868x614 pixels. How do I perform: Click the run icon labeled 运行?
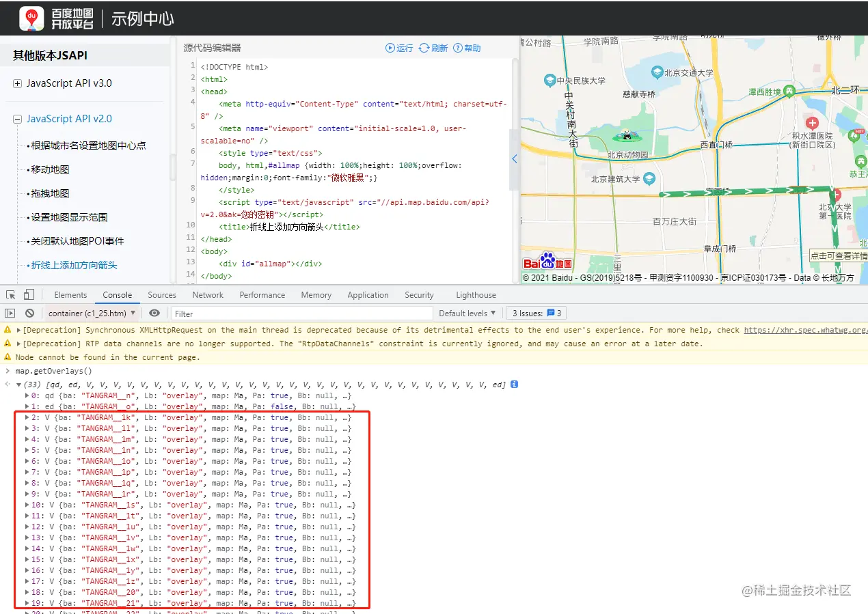tap(390, 48)
